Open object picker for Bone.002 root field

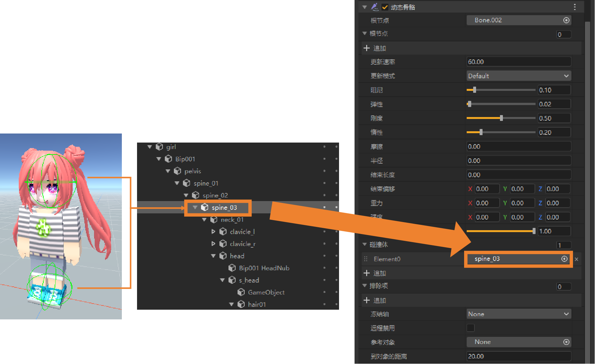point(566,20)
